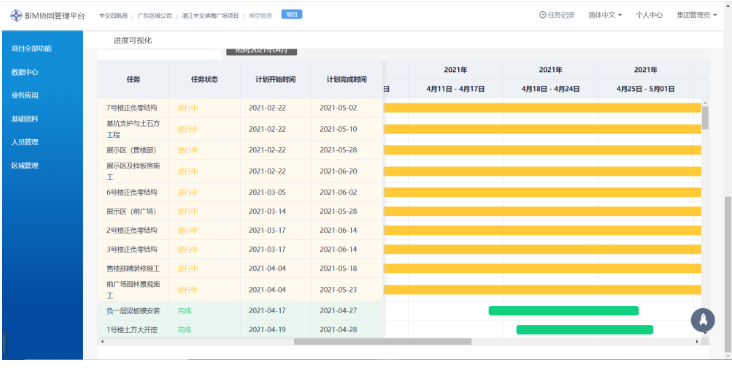Click the green bar for 1号楼土方大开挖
This screenshot has height=368, width=732.
[x=584, y=330]
